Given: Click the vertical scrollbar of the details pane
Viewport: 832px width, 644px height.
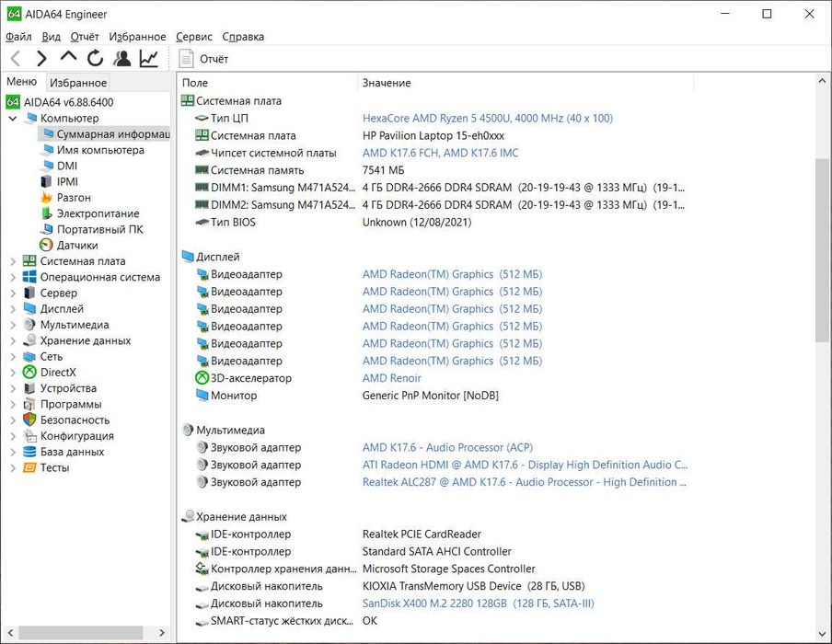Looking at the screenshot, I should coord(822,249).
